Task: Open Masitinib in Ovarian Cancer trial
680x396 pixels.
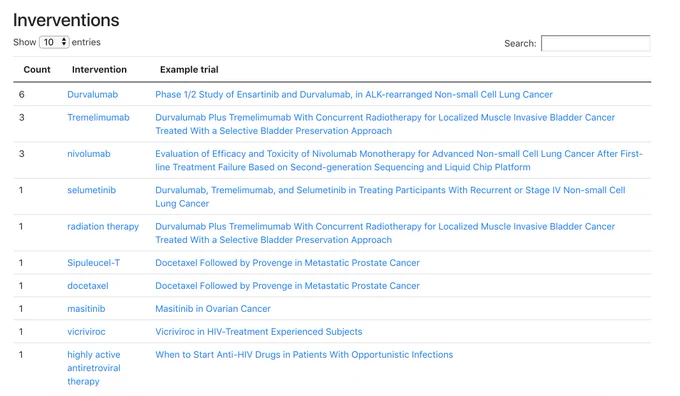Action: [213, 309]
